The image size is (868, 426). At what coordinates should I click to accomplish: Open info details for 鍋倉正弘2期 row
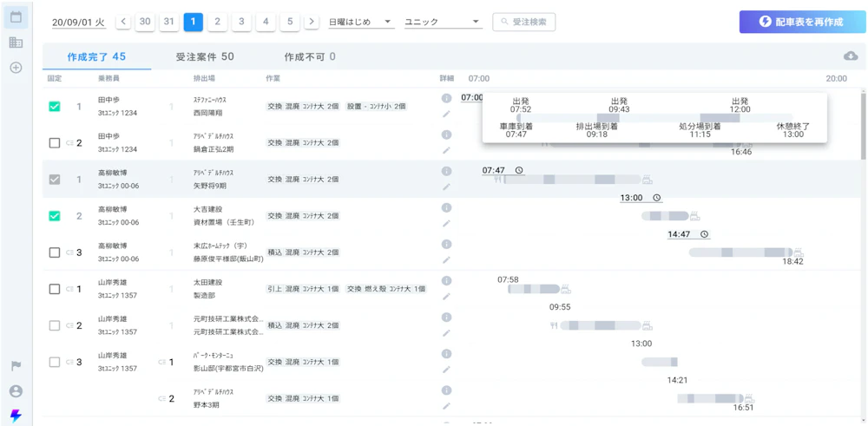(x=447, y=134)
